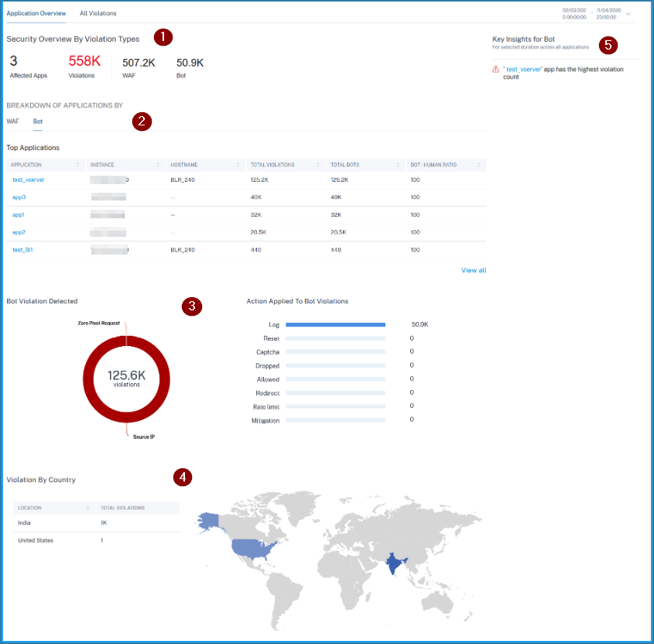Image resolution: width=654 pixels, height=644 pixels.
Task: Click the end date 11/04/2020 field
Action: [608, 14]
